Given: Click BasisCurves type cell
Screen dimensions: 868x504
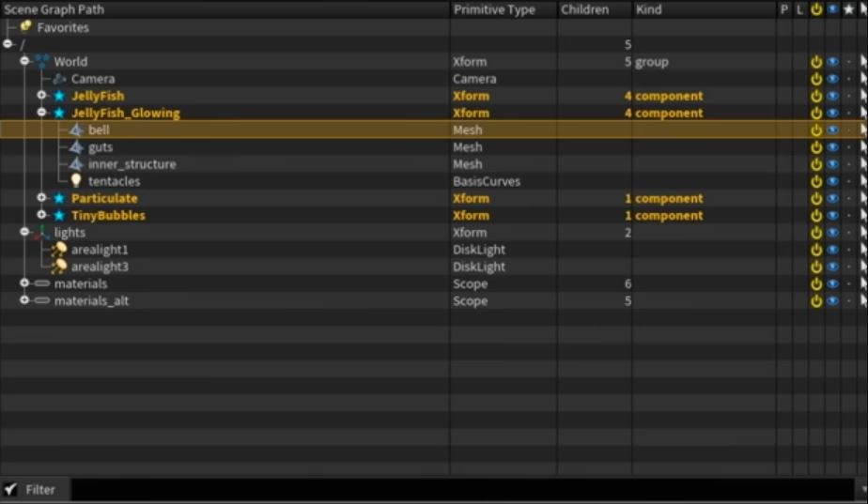Looking at the screenshot, I should (x=487, y=181).
